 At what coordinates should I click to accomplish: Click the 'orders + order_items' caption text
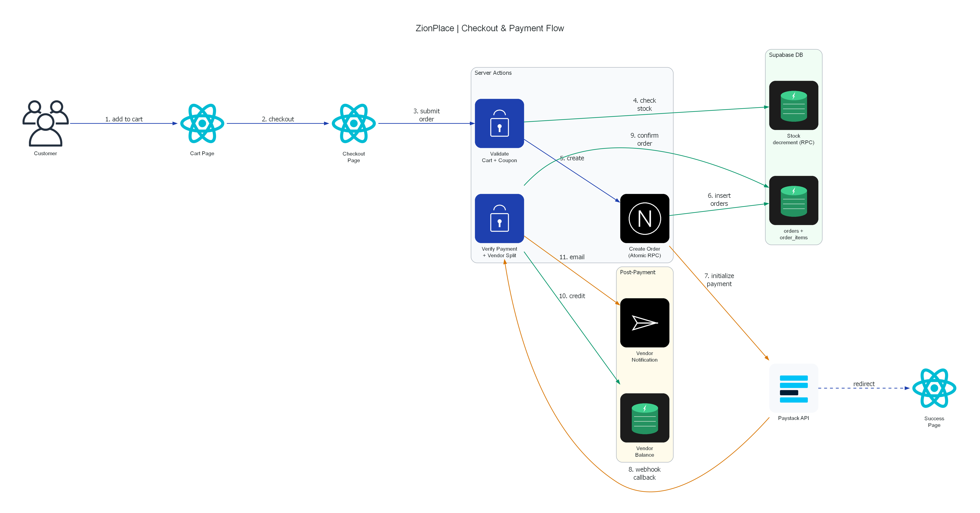(x=794, y=234)
